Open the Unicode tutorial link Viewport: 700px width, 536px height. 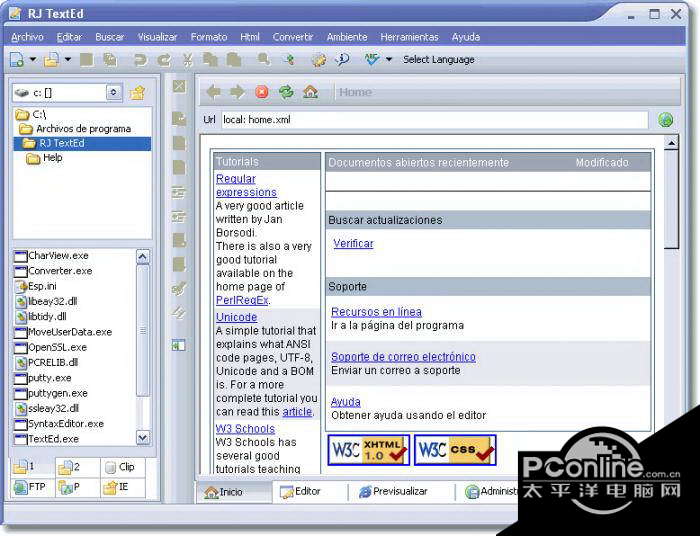click(x=237, y=317)
